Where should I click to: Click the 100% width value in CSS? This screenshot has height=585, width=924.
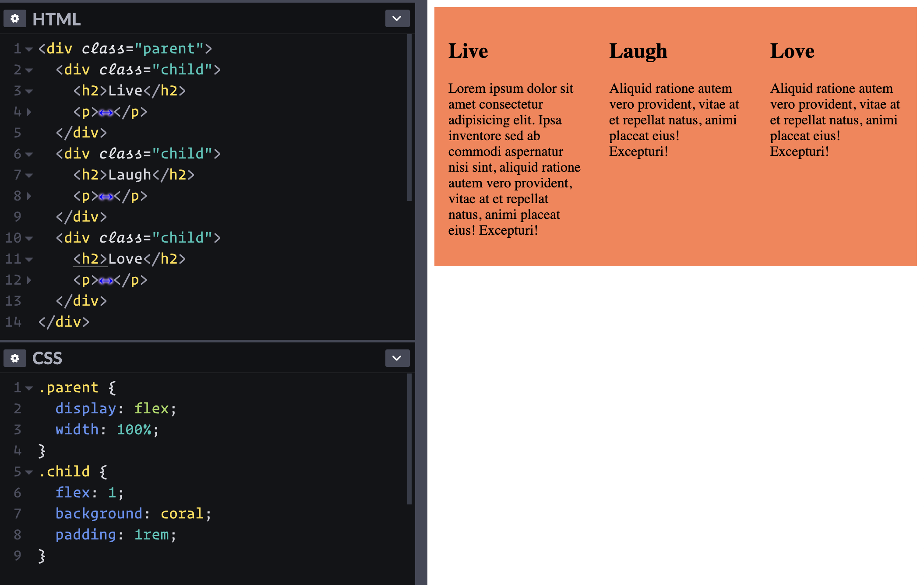pos(134,429)
